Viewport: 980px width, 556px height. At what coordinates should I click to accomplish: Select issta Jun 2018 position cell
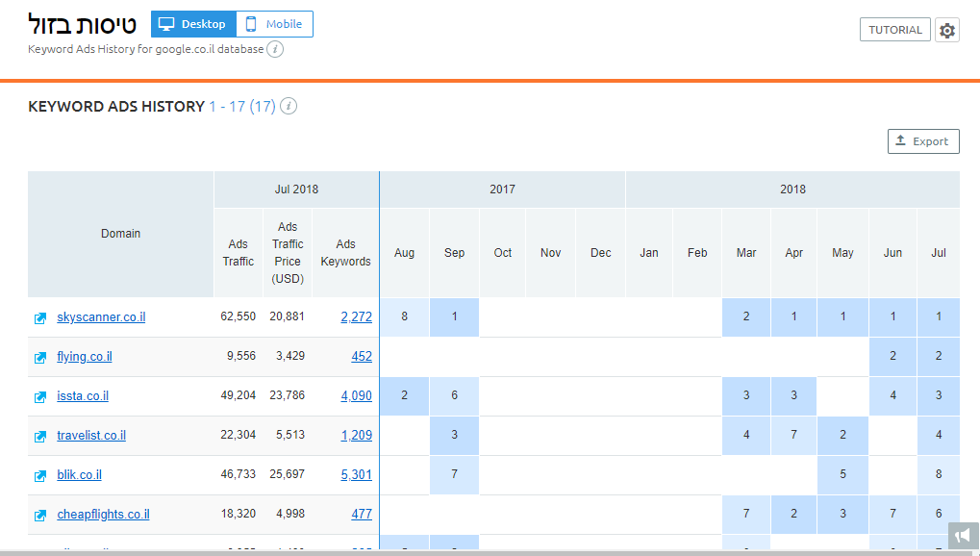(x=892, y=396)
